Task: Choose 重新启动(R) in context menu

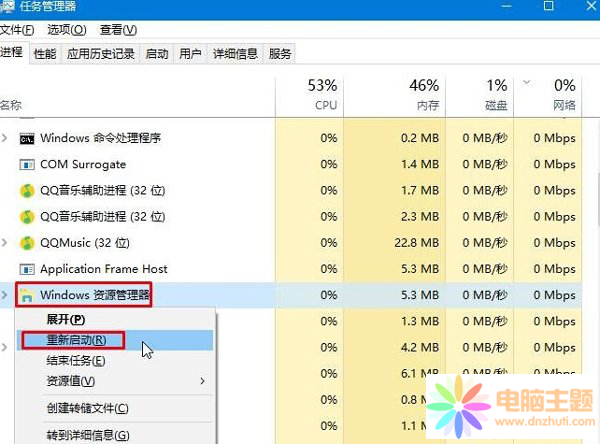Action: click(115, 340)
